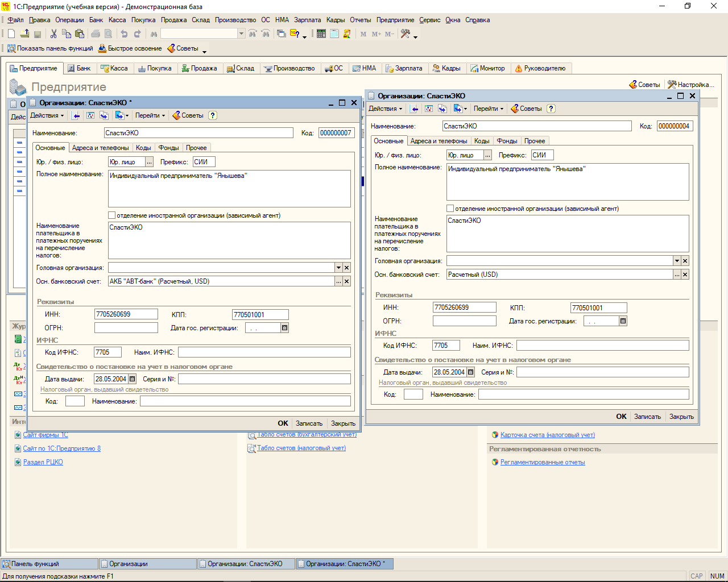Click blue left-arrow find-in-list icon, left window

point(76,115)
